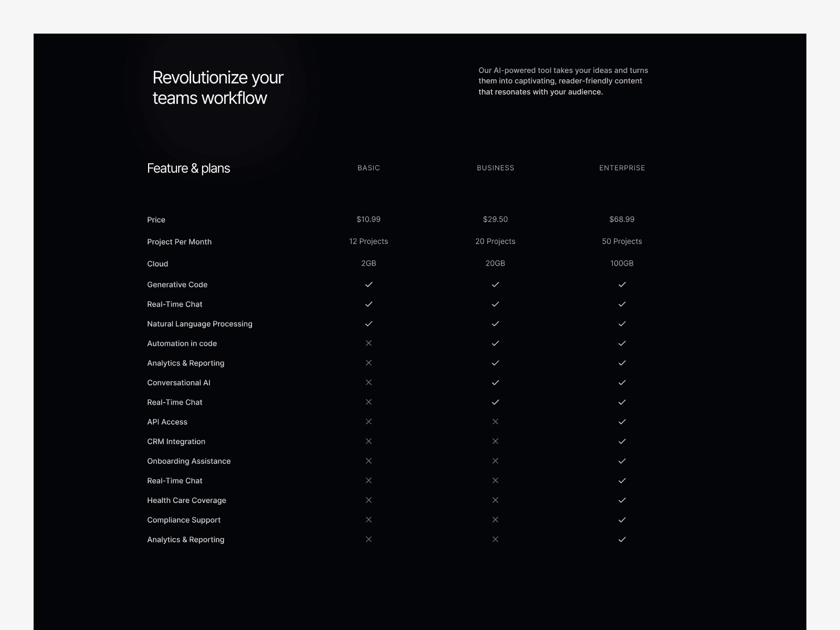Screen dimensions: 840x630
Task: Tap the Basic cross icon for Conversational AI
Action: pos(369,383)
